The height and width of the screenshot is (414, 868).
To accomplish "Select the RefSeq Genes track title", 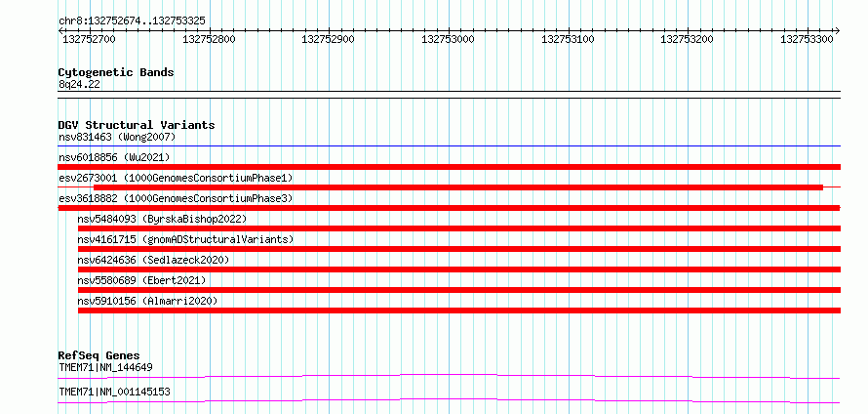I will coord(99,355).
